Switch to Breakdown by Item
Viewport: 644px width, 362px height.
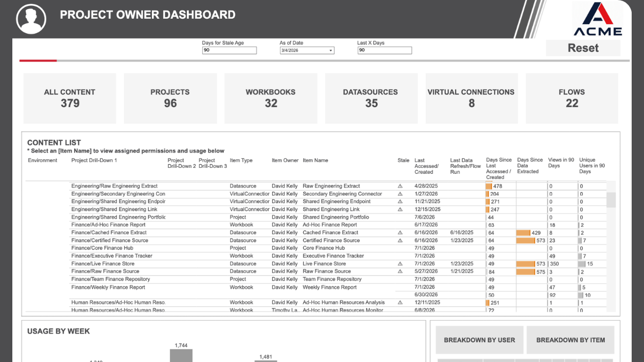coord(570,340)
